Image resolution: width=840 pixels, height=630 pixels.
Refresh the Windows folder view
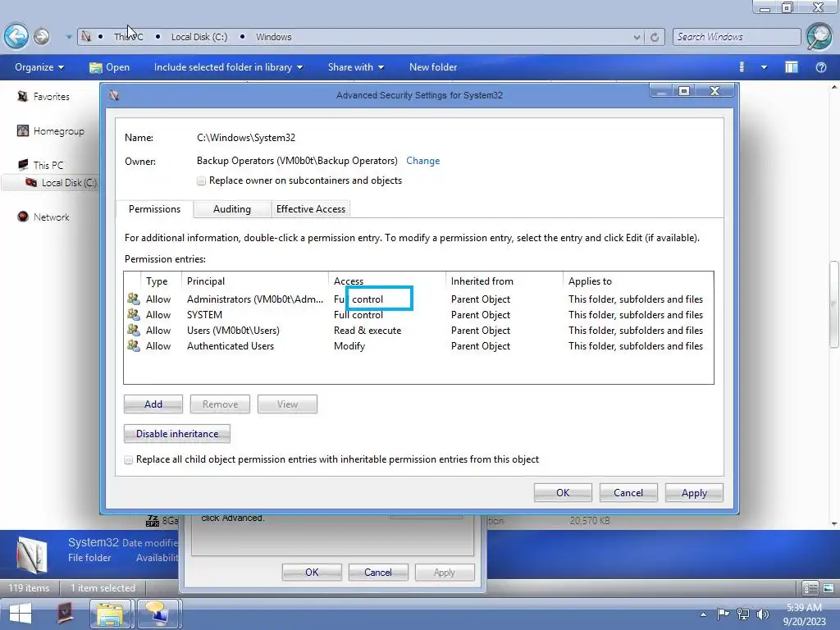coord(654,37)
